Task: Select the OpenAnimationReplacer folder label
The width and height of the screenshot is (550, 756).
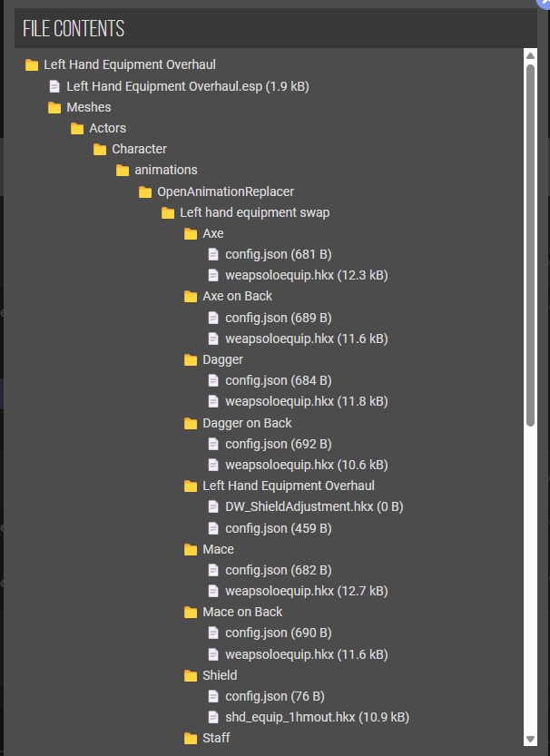Action: click(x=226, y=191)
